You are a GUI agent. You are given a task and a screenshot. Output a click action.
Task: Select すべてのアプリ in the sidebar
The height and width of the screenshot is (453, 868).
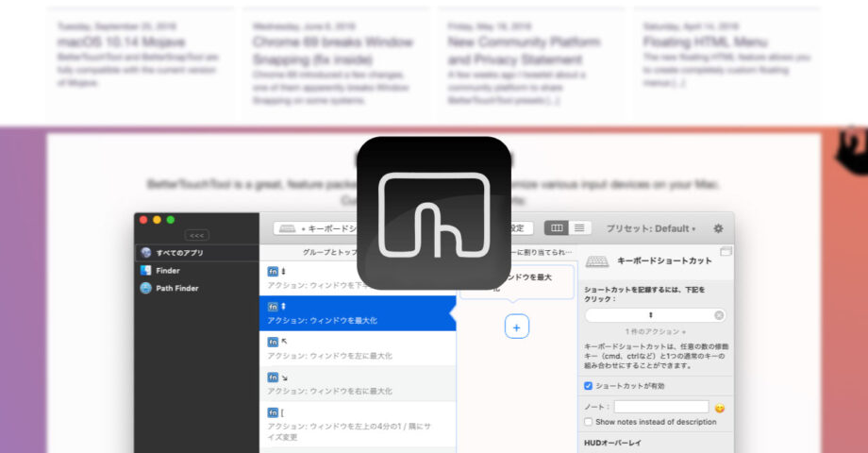(178, 253)
